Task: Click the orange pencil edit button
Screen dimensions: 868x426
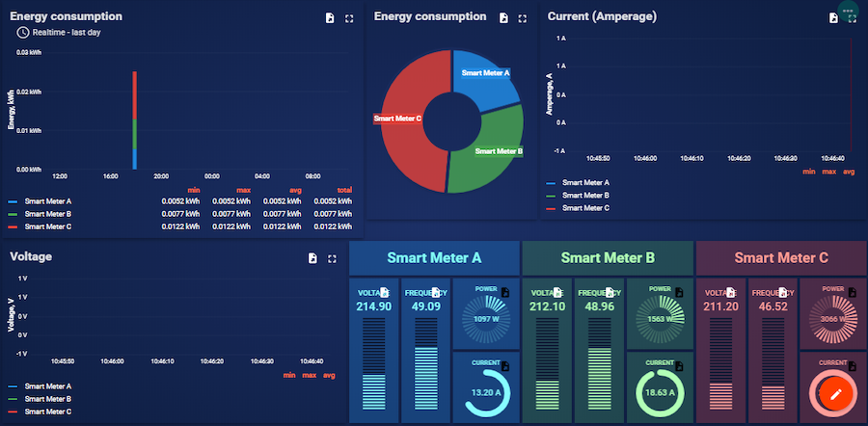Action: point(836,393)
